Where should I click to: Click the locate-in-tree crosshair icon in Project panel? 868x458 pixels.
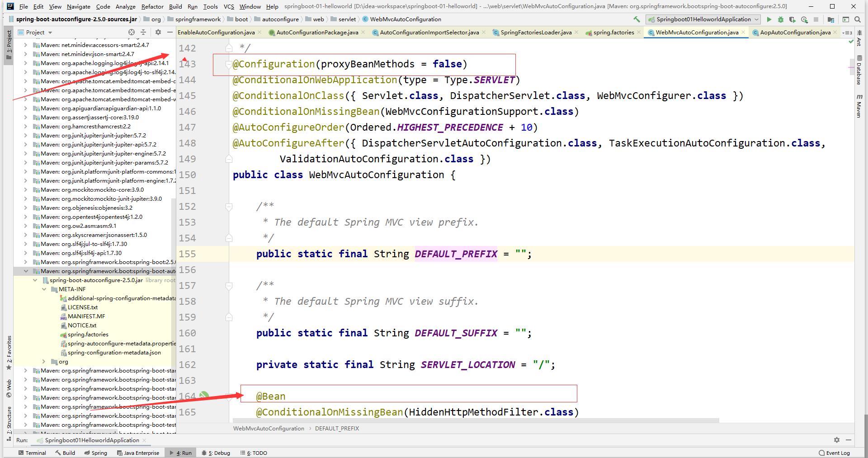click(x=132, y=32)
